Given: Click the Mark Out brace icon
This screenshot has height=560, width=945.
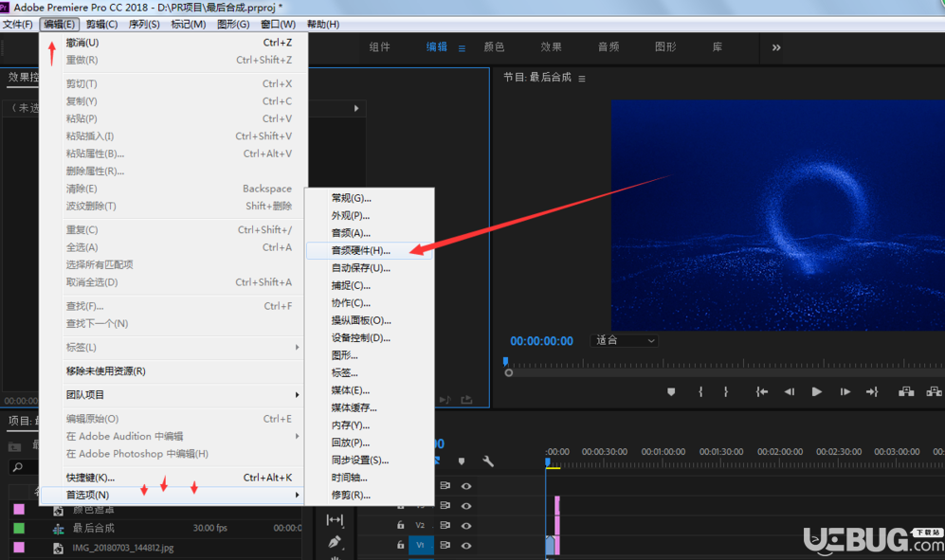Looking at the screenshot, I should pyautogui.click(x=726, y=392).
